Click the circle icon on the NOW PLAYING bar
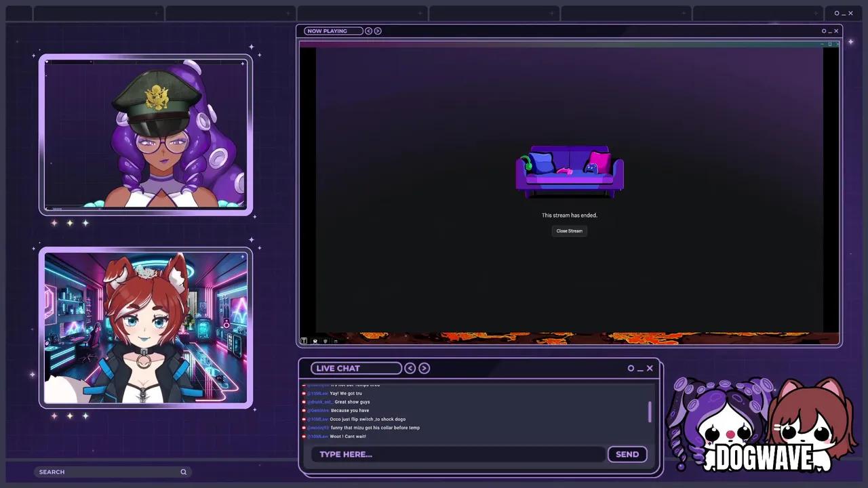The height and width of the screenshot is (488, 868). [x=823, y=30]
